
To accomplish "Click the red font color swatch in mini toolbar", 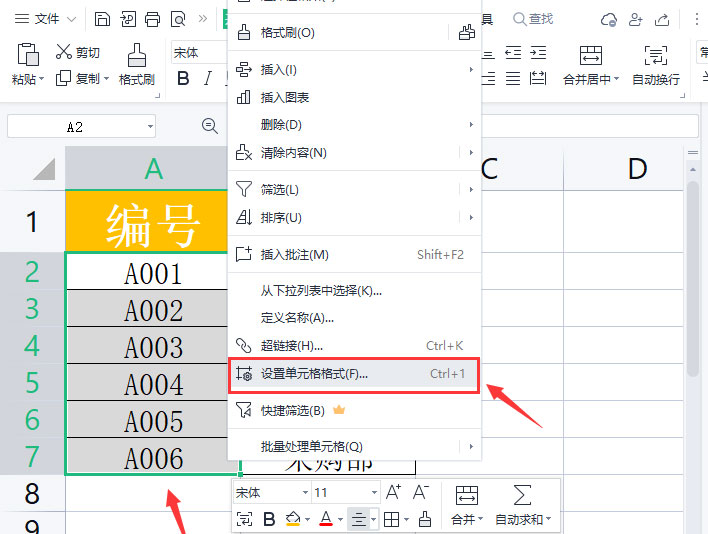I will (326, 519).
